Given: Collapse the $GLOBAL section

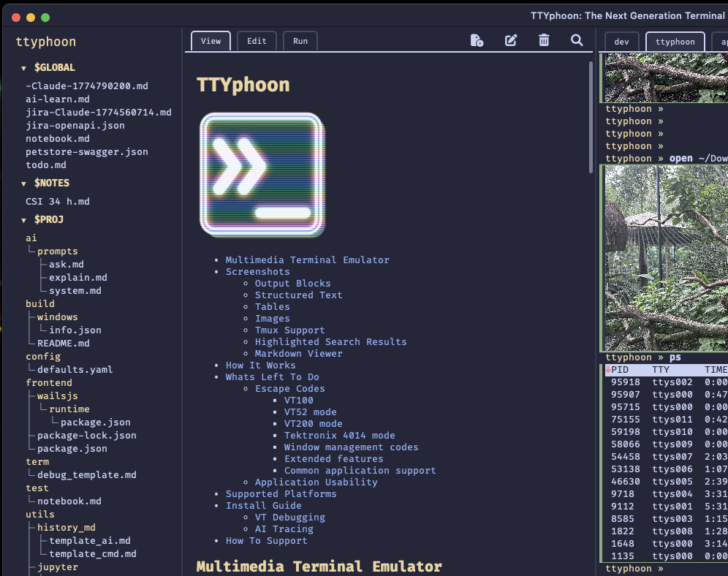Looking at the screenshot, I should [x=23, y=68].
